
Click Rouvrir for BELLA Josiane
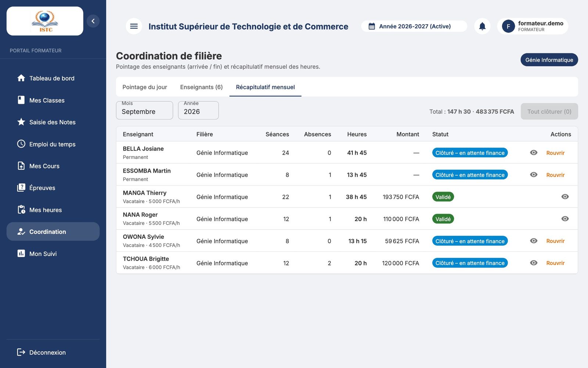555,153
